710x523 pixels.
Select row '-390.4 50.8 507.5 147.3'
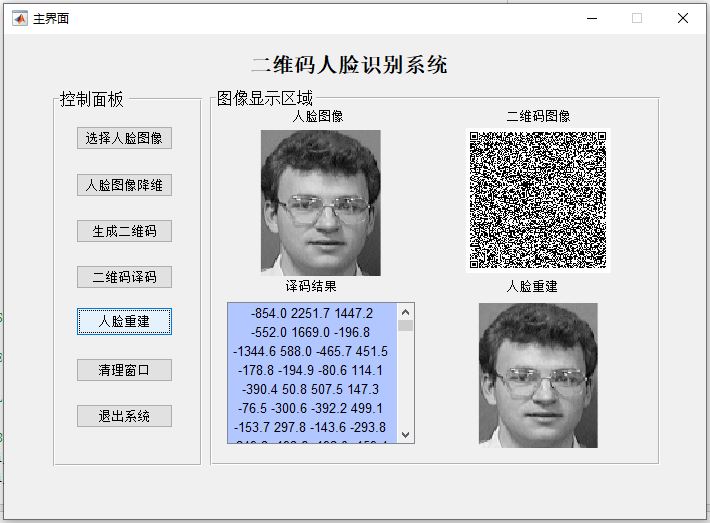pos(312,389)
